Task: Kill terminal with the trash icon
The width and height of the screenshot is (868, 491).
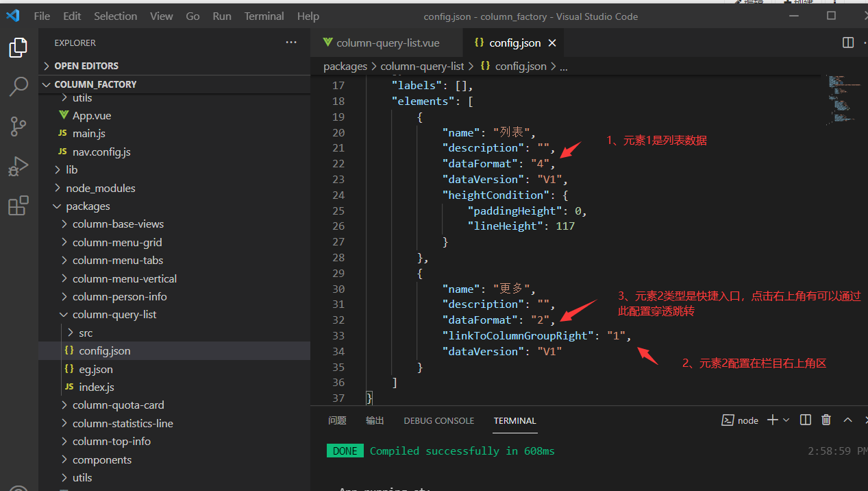Action: pyautogui.click(x=826, y=420)
